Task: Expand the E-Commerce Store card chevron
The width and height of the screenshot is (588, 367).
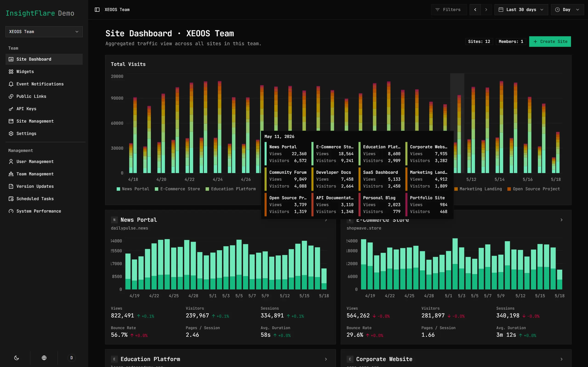Action: point(562,220)
